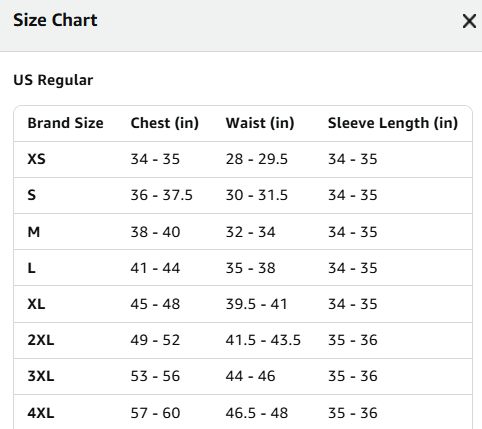Close the Size Chart dialog
Screen dimensions: 482x429
469,21
